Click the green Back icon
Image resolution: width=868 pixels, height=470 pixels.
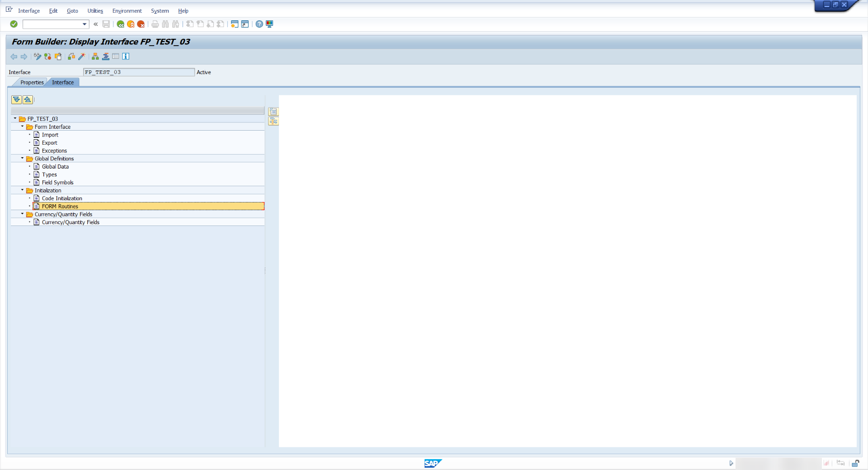click(120, 24)
